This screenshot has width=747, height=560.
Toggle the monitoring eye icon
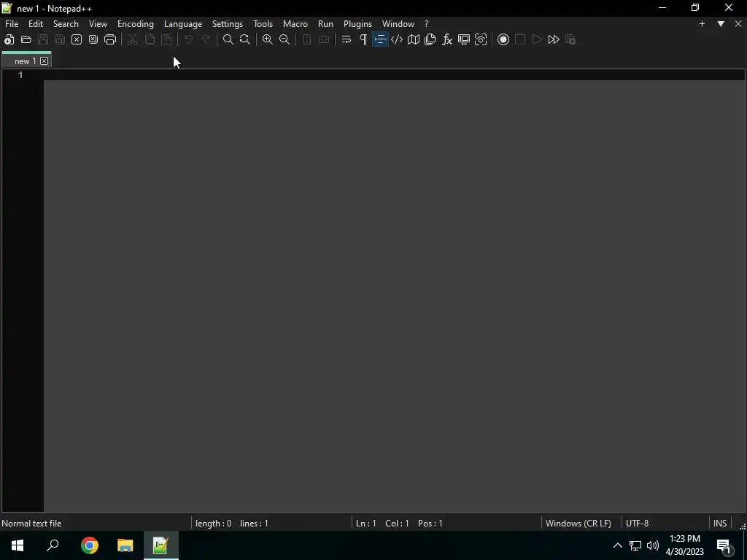(481, 39)
